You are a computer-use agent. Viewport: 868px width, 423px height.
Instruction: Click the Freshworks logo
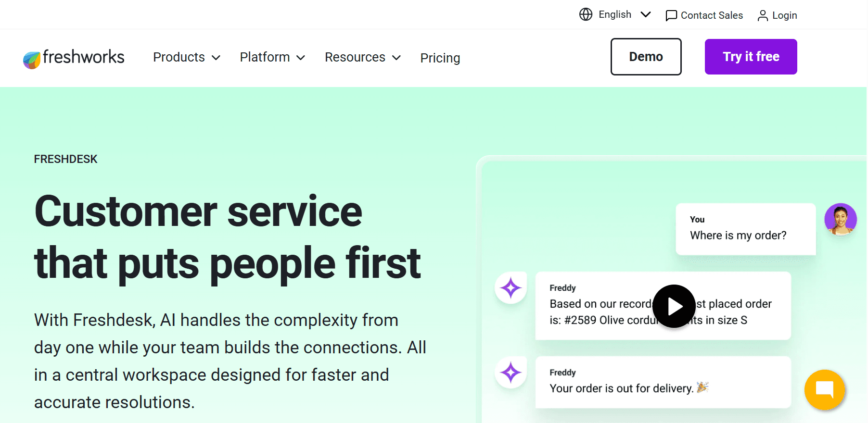[74, 58]
